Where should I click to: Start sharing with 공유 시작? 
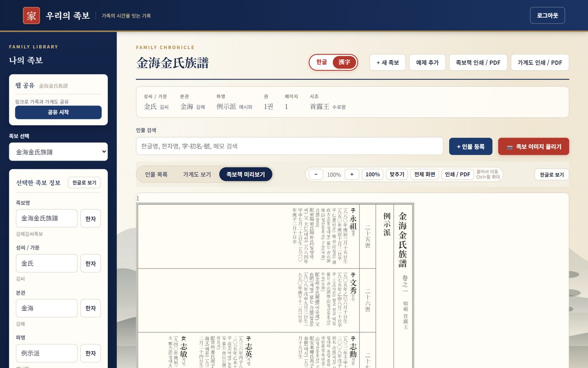(58, 112)
